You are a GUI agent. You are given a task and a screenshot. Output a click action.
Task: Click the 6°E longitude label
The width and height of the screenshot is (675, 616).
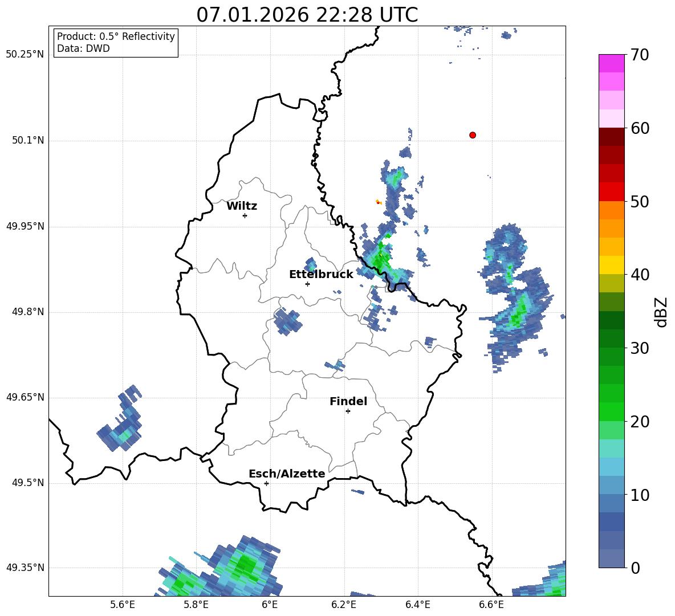[270, 605]
